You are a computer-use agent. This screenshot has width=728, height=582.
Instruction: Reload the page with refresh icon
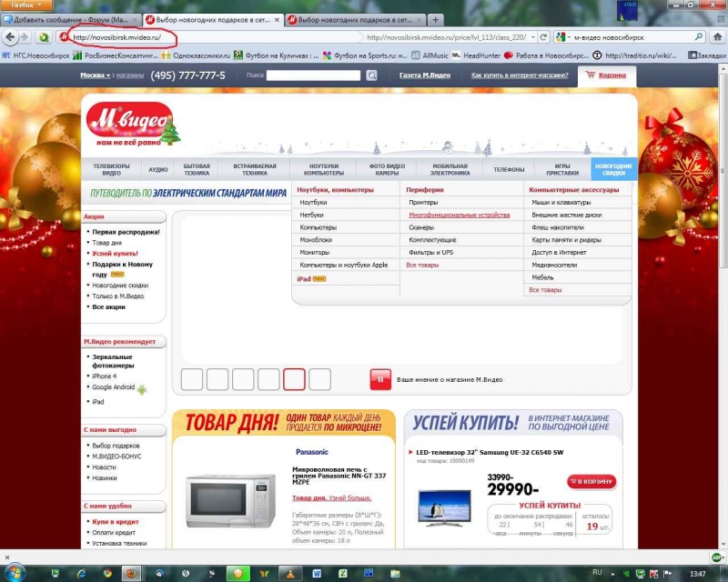543,37
